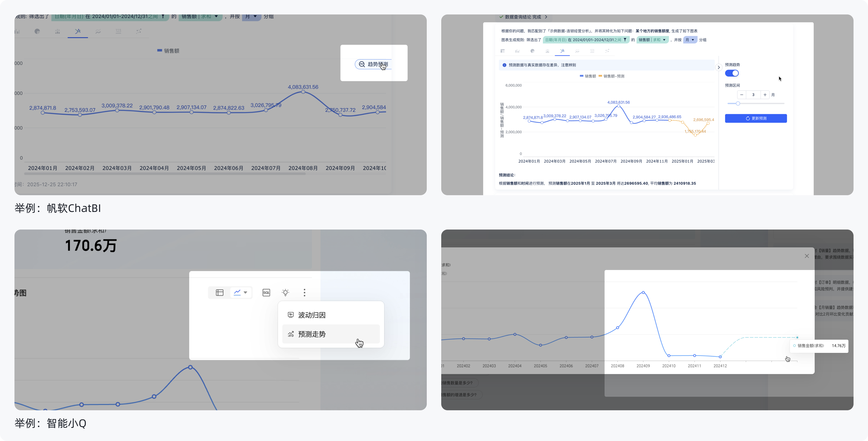Screen dimensions: 868x441
Task: Select bar chart icon in right panel
Action: (x=517, y=51)
